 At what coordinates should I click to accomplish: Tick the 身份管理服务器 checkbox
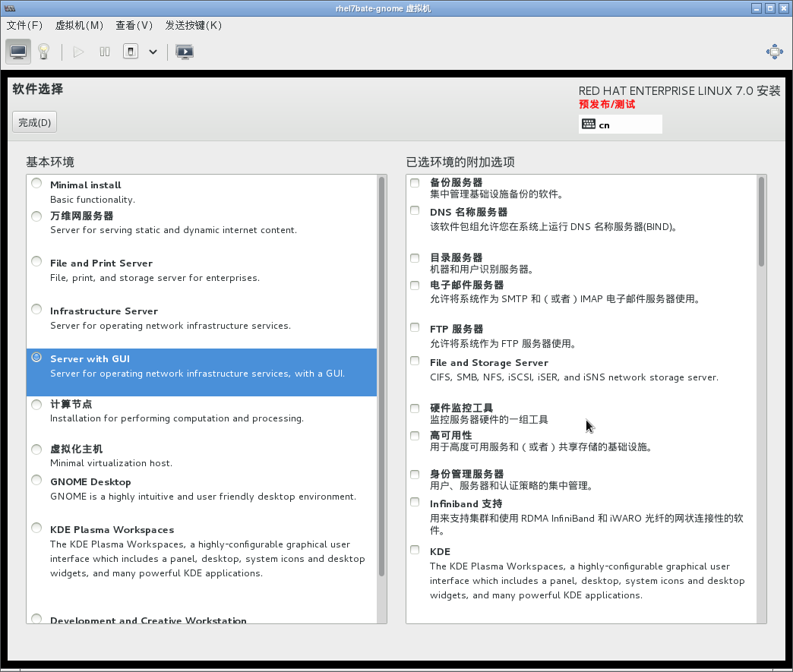click(x=415, y=475)
